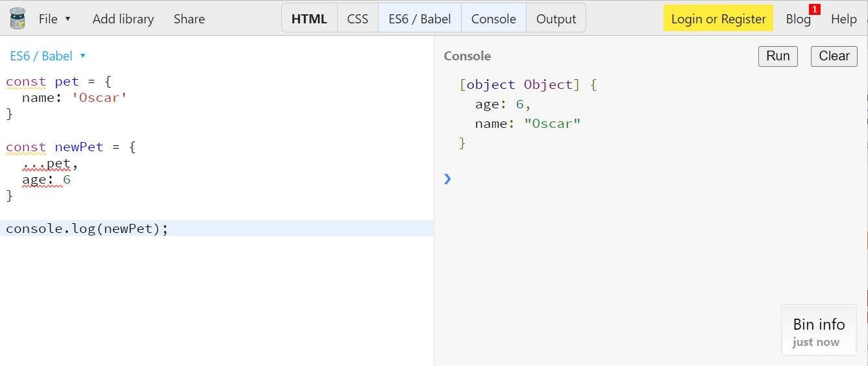Click Add library in the toolbar

(123, 19)
